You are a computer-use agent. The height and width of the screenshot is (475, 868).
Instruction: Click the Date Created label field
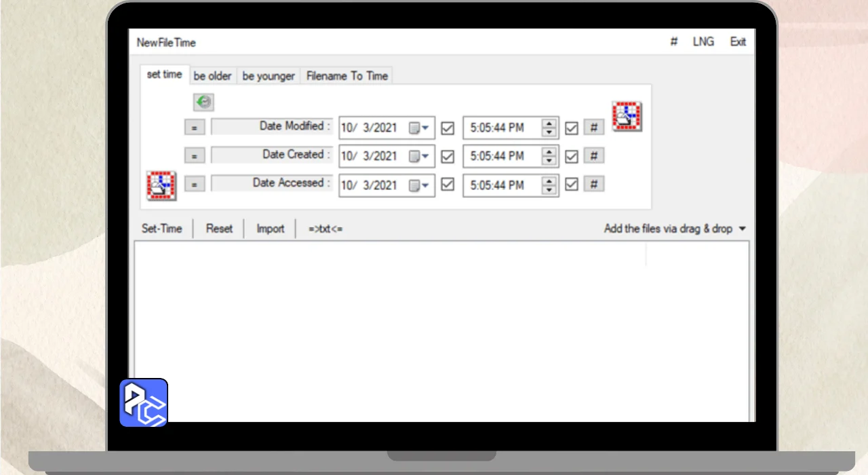pos(272,155)
